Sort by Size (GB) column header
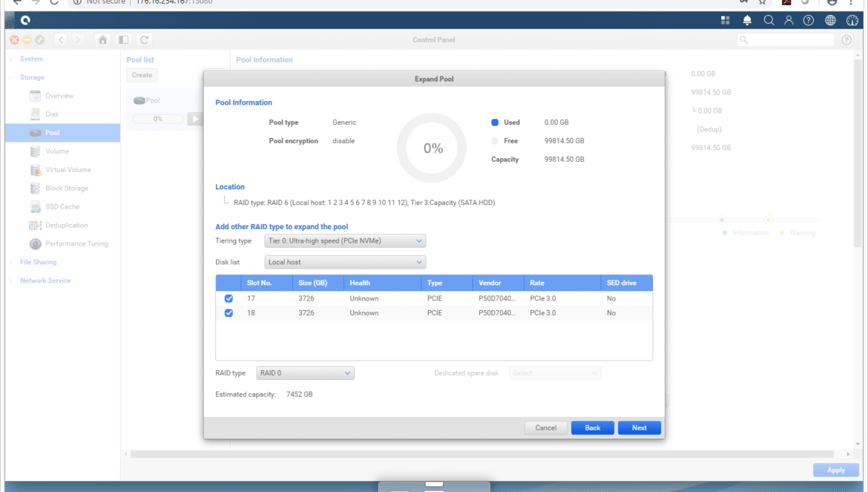868x492 pixels. [318, 283]
